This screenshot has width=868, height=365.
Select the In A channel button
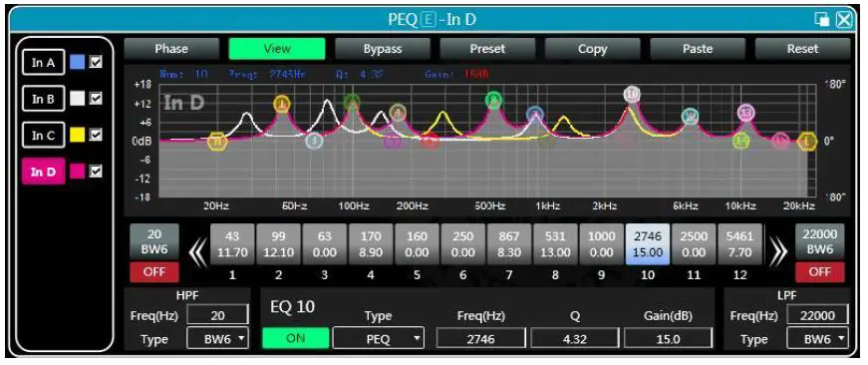pos(43,63)
